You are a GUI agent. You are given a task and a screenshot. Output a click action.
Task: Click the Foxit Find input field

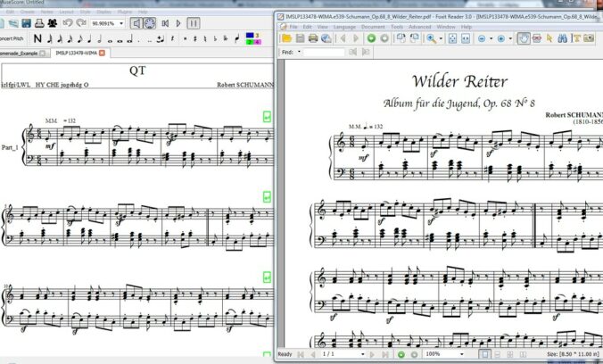tap(324, 52)
